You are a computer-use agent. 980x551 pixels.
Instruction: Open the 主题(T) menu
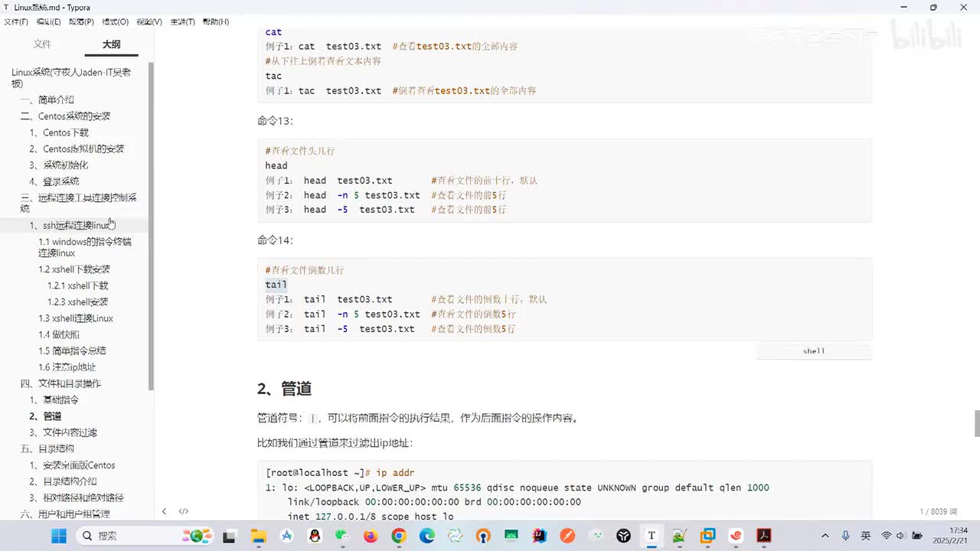(182, 21)
